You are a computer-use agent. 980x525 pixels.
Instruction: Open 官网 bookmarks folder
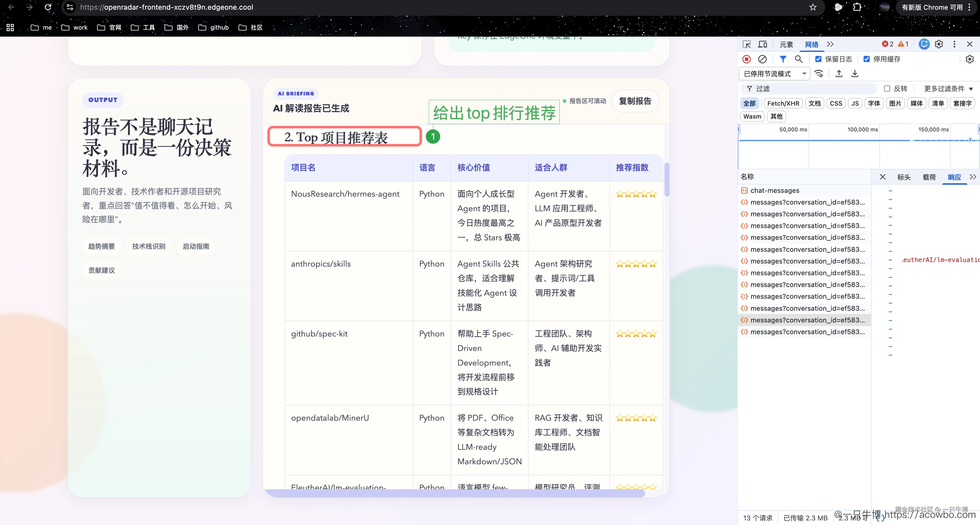[109, 27]
